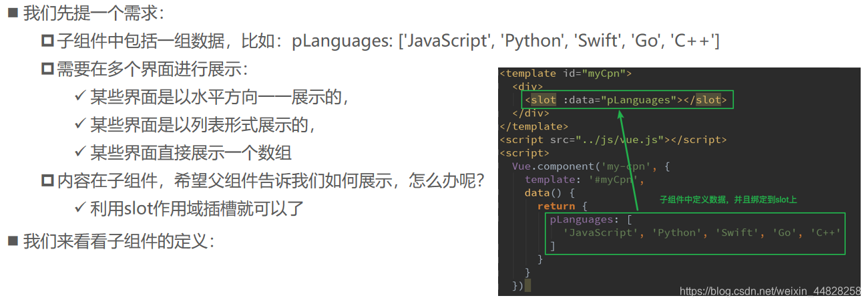Click the code "Vue.component('my-cpn', {"
This screenshot has height=304, width=868.
pyautogui.click(x=591, y=166)
